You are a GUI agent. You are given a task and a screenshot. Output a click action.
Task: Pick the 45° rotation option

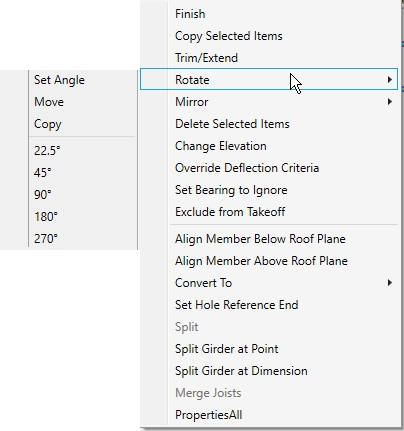tap(43, 173)
